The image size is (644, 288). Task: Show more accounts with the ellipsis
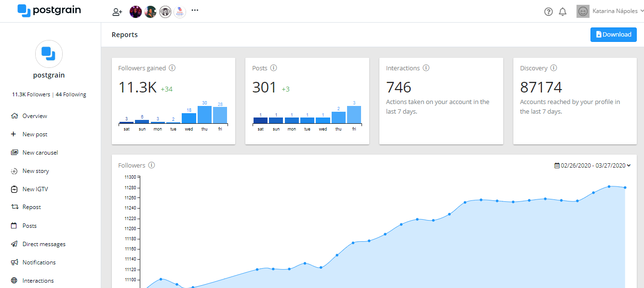(x=195, y=10)
